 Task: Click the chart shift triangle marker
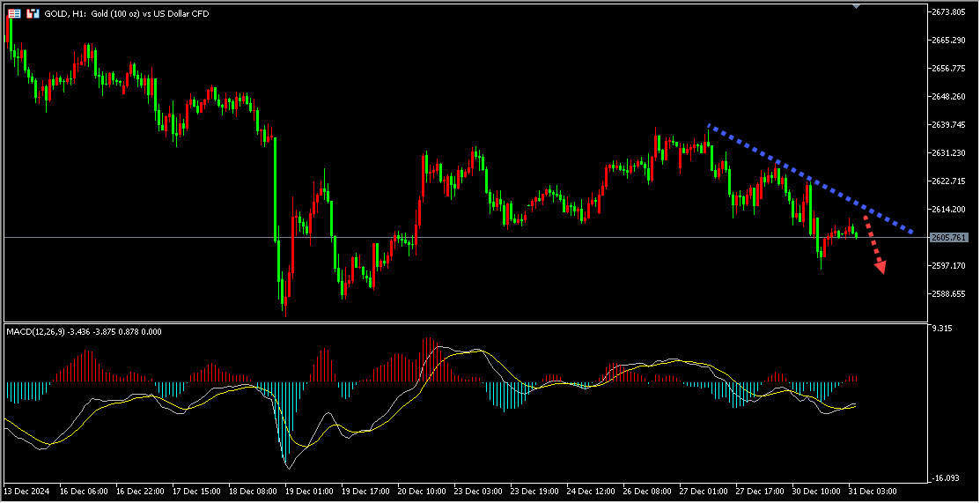(x=856, y=5)
